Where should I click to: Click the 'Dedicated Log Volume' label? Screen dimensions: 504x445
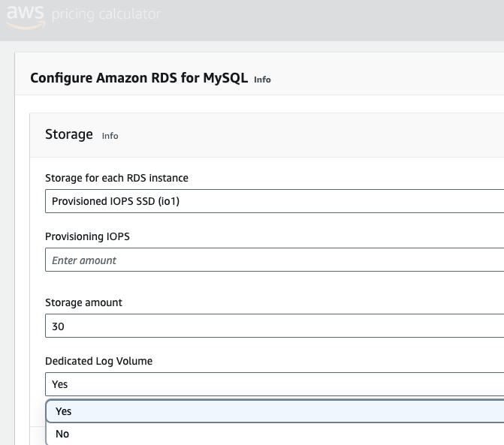coord(98,361)
